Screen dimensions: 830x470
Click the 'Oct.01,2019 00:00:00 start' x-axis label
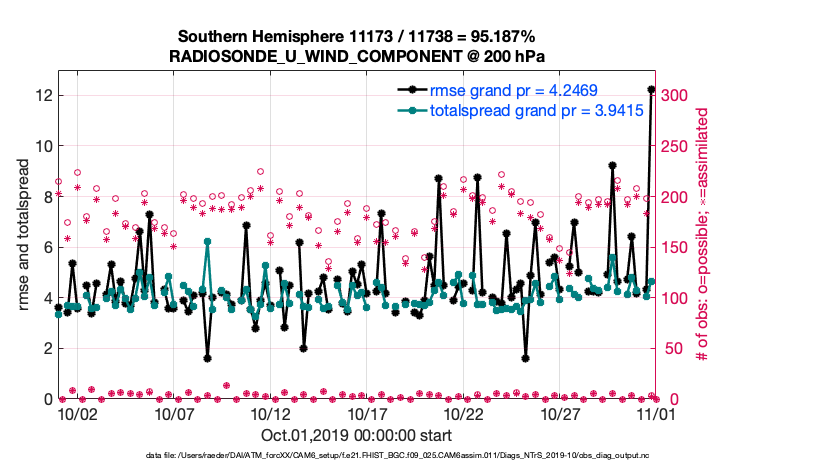pos(355,436)
